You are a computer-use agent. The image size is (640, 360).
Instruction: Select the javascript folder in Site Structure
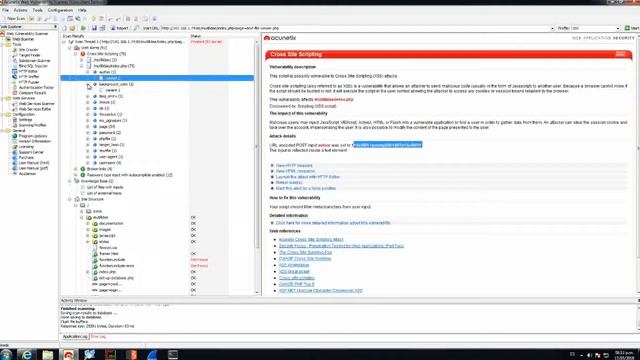(107, 236)
